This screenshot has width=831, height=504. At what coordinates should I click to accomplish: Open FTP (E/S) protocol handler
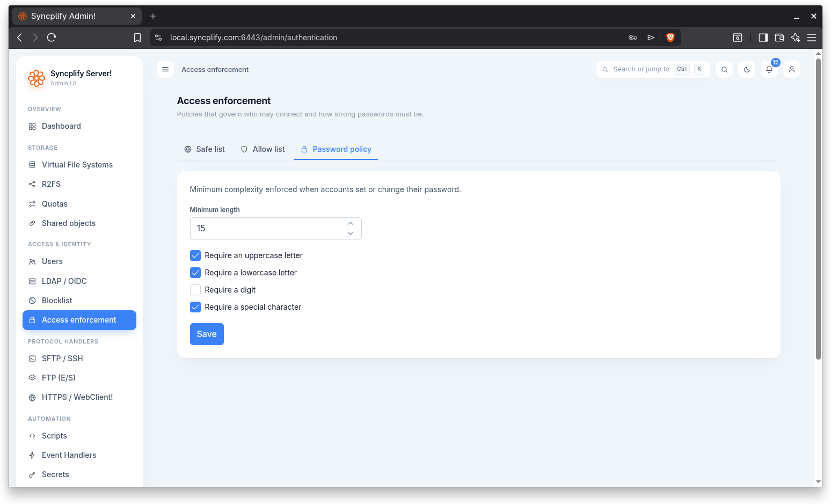coord(79,378)
